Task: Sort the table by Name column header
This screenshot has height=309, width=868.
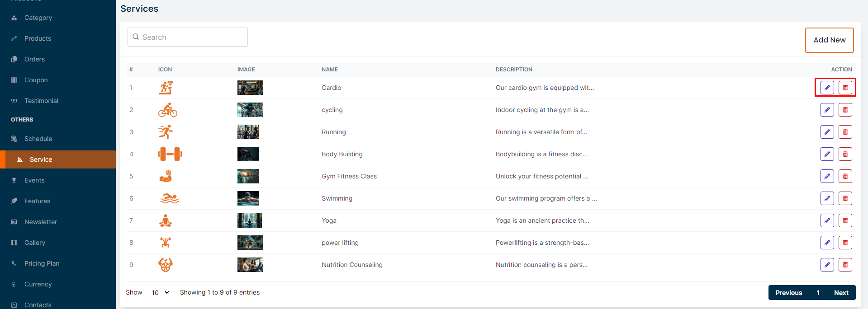Action: point(330,70)
